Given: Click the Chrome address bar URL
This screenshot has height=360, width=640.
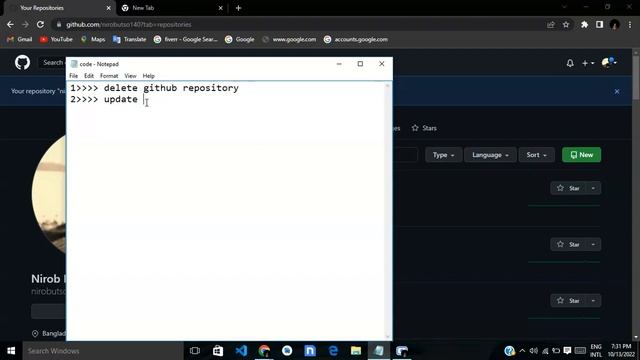Looking at the screenshot, I should (x=129, y=24).
